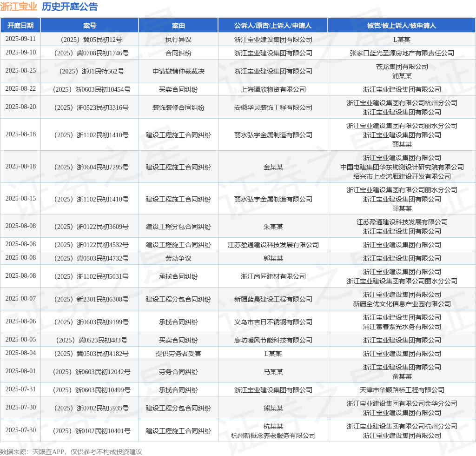The height and width of the screenshot is (456, 476).
Task: Select defendant 浦某某
Action: 402,76
